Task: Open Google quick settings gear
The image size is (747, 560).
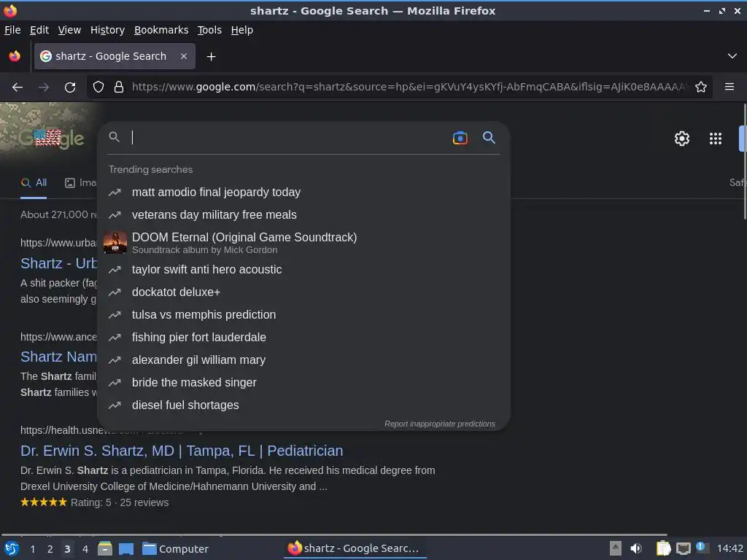Action: 682,139
